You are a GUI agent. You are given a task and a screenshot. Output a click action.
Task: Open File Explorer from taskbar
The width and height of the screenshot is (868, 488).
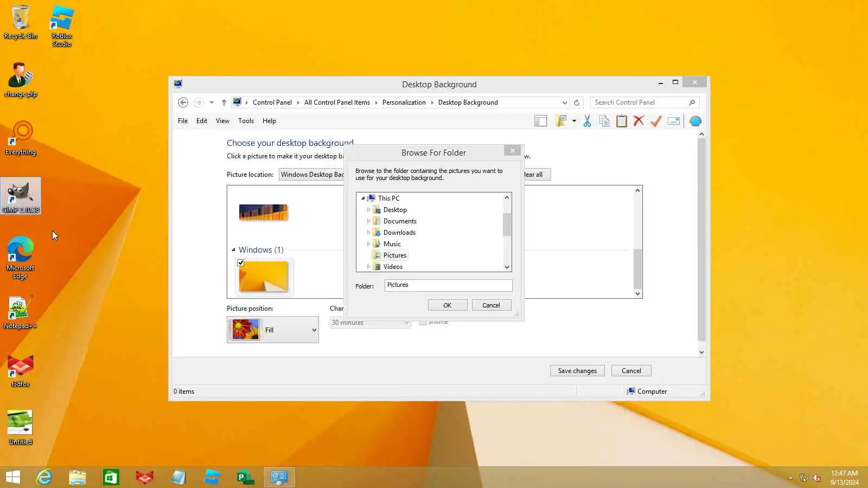(78, 477)
